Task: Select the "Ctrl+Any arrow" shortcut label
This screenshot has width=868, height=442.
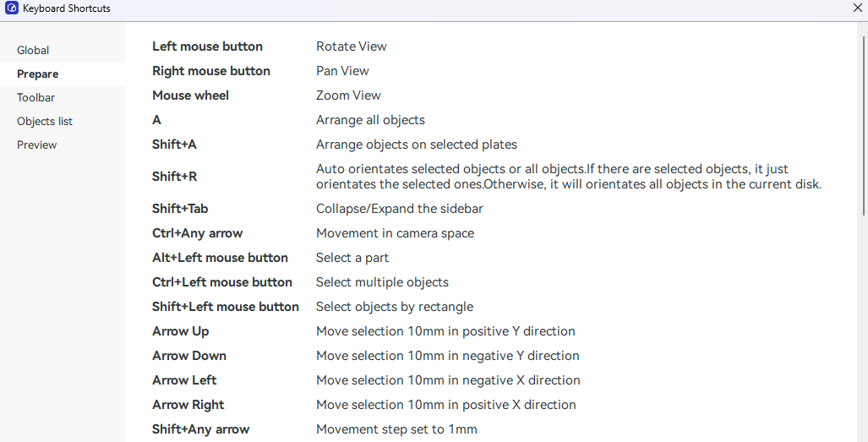Action: point(197,233)
